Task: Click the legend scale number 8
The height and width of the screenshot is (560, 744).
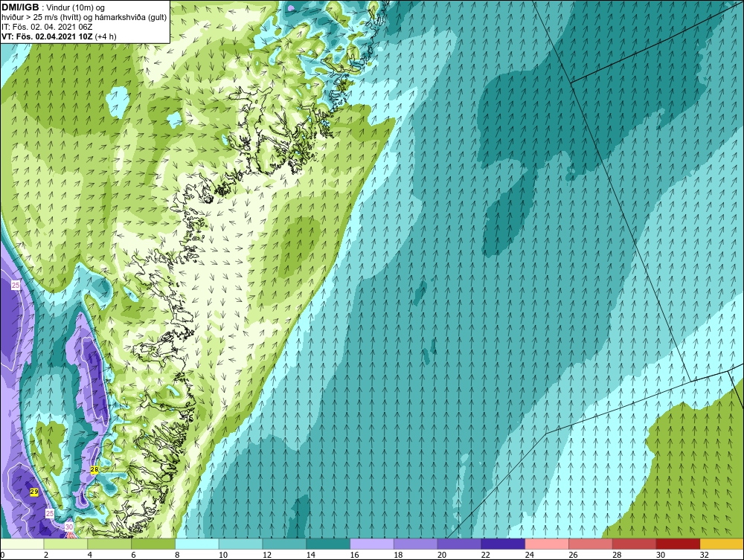Action: point(177,555)
